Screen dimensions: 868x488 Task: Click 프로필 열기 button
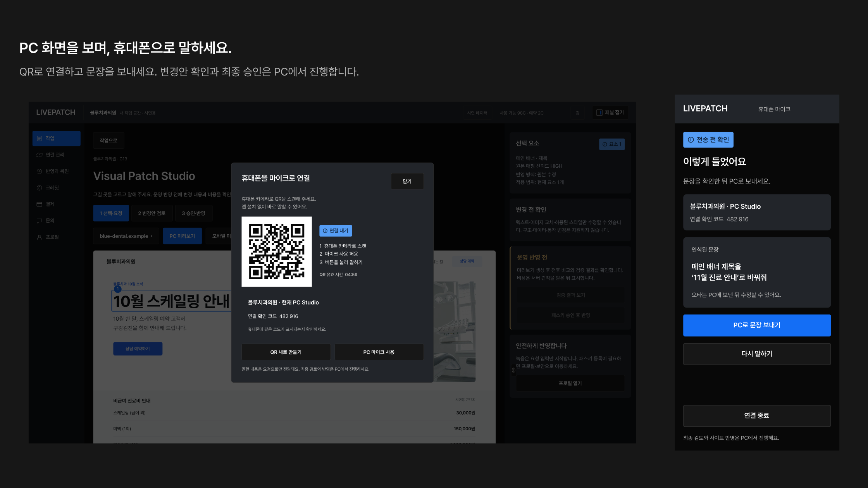[570, 383]
